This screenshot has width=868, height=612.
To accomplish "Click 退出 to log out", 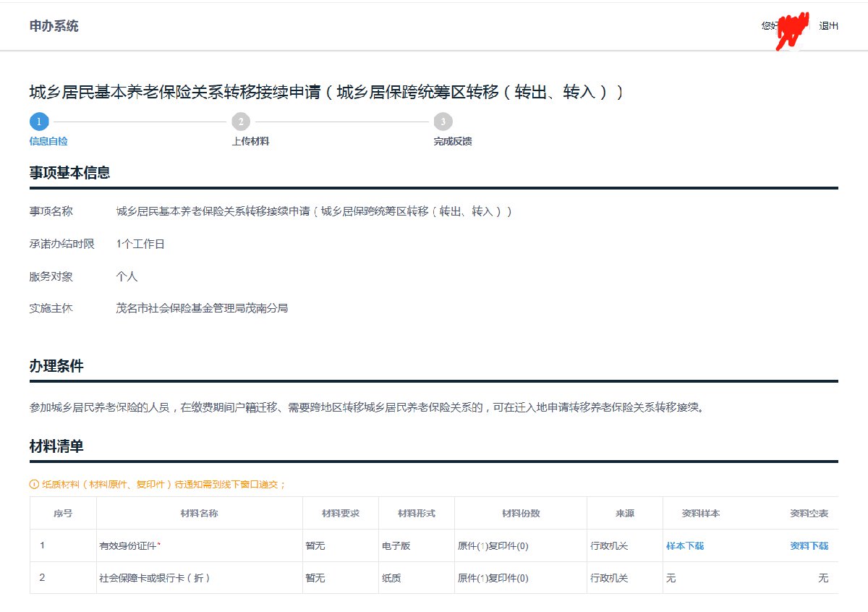I will tap(828, 26).
